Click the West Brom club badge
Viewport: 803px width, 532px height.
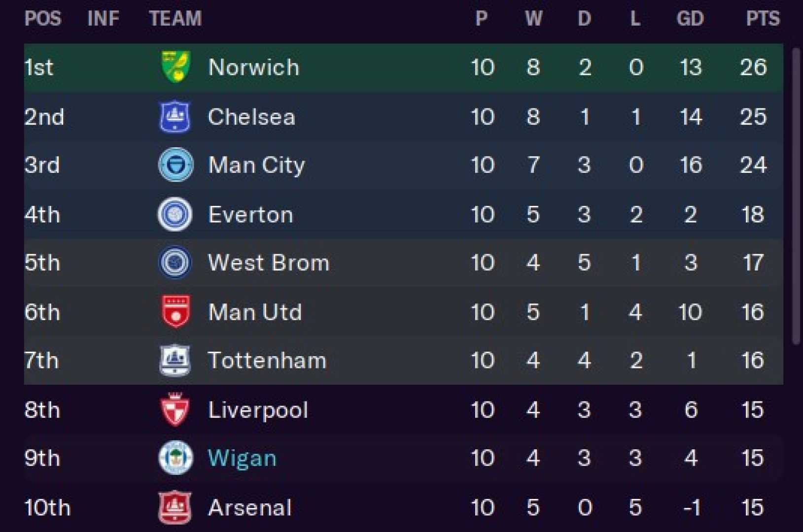(175, 263)
